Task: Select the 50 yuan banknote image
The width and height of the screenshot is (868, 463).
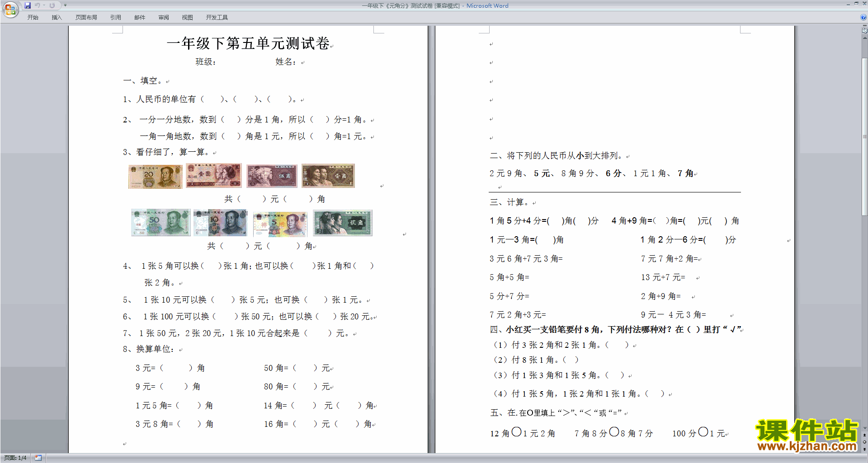Action: click(160, 222)
